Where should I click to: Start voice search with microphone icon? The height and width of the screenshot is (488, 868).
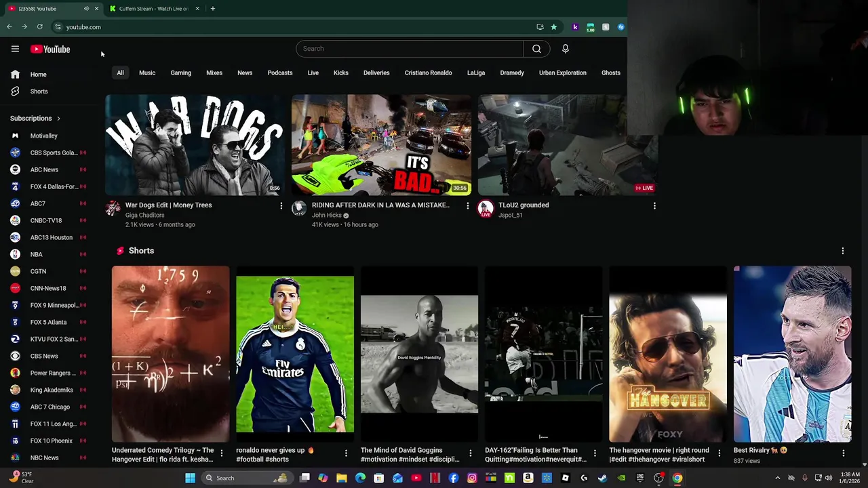tap(565, 49)
